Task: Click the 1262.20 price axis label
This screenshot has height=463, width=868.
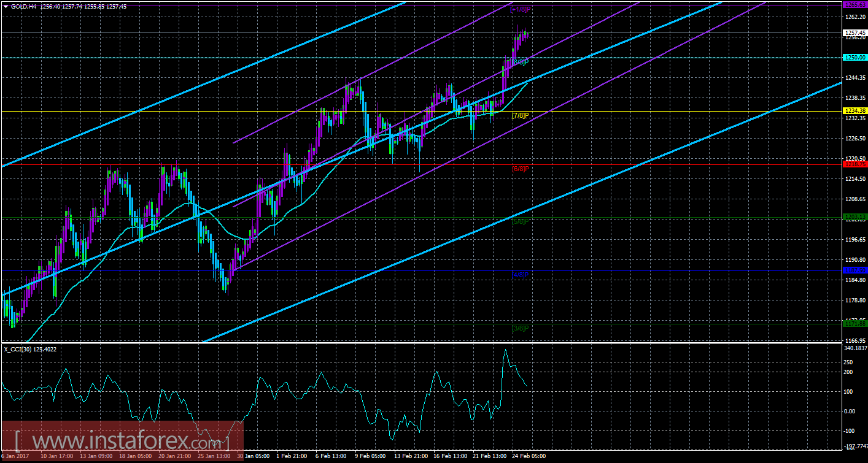Action: [854, 17]
